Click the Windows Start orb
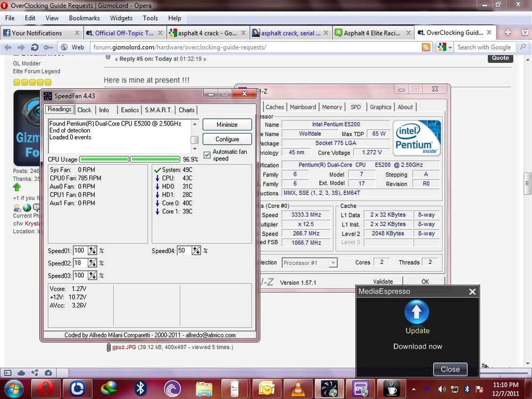The width and height of the screenshot is (532, 399). [13, 389]
